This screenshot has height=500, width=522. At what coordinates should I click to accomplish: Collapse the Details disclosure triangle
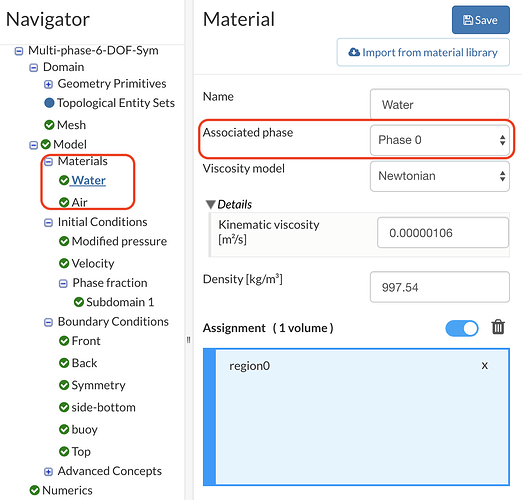210,204
